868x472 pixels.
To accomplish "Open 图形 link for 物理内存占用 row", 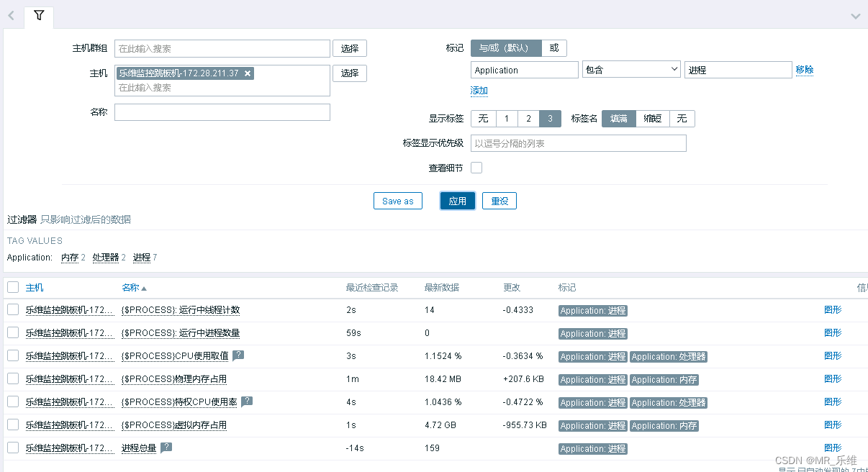I will click(833, 379).
